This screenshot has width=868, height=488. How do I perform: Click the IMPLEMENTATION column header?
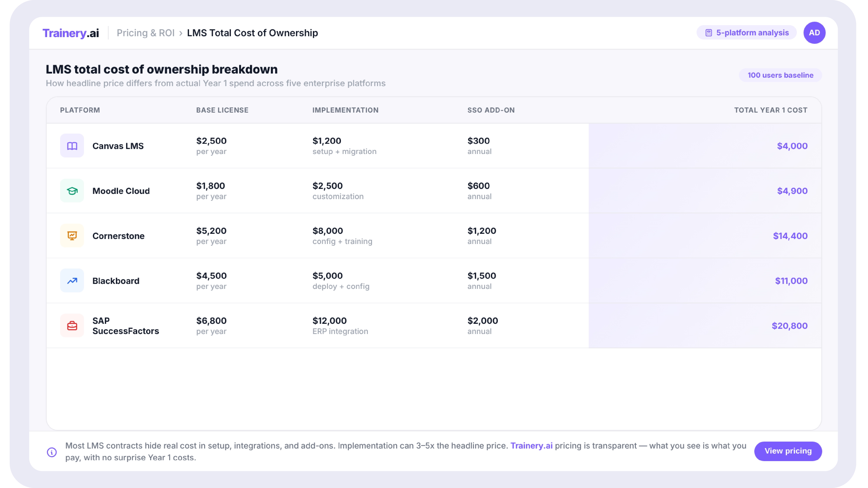345,110
